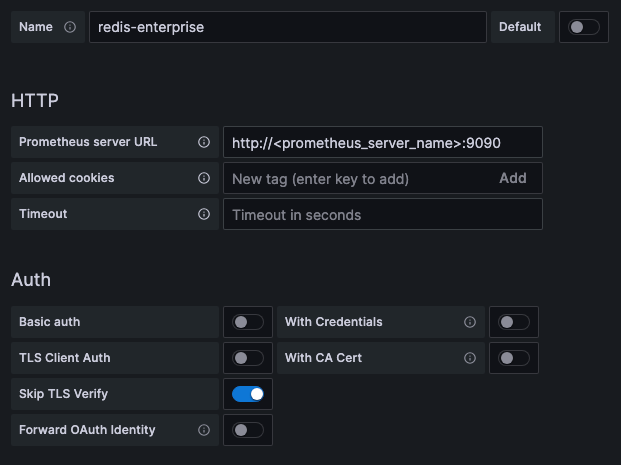Click the Forward OAuth Identity info icon
621x465 pixels.
(204, 430)
